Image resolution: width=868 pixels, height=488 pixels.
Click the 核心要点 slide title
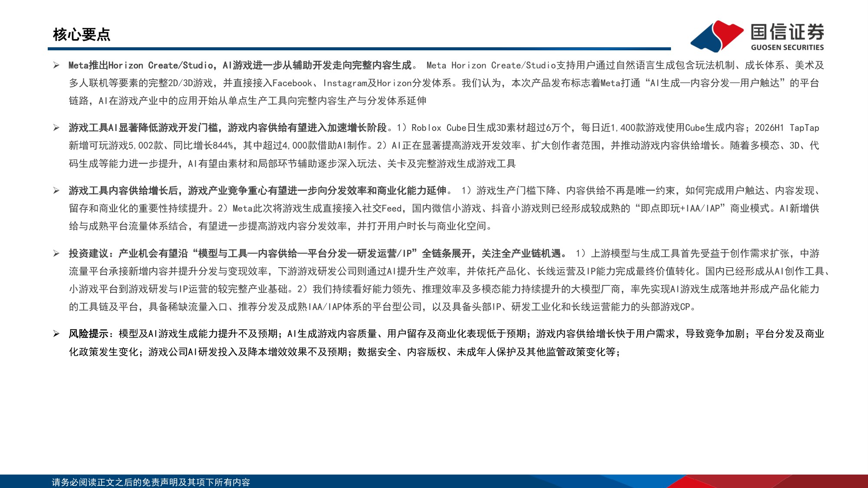[x=82, y=34]
